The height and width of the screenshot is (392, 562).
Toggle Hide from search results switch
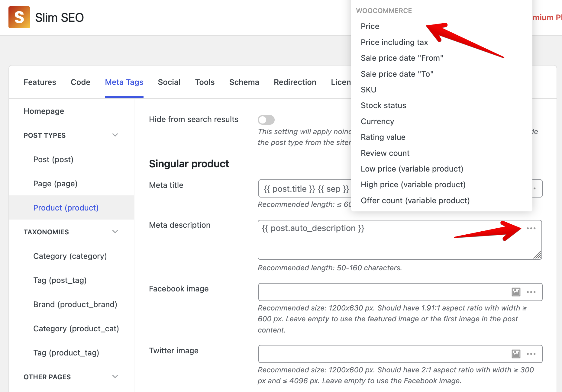[x=266, y=120]
